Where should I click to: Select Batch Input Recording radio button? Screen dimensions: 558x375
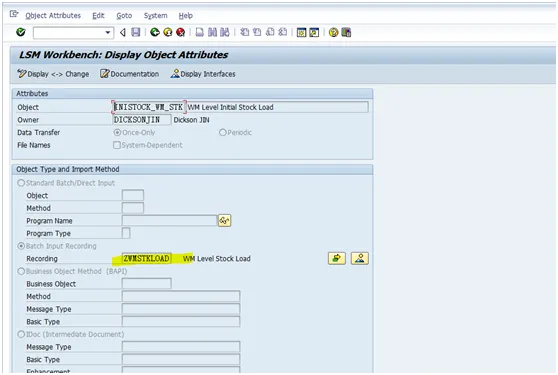[x=21, y=246]
